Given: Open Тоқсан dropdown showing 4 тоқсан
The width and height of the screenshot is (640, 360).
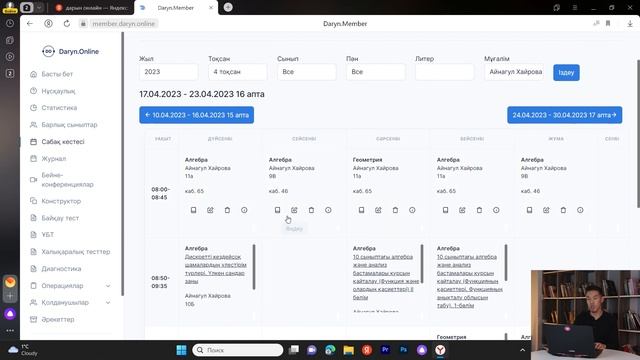Looking at the screenshot, I should [x=238, y=72].
